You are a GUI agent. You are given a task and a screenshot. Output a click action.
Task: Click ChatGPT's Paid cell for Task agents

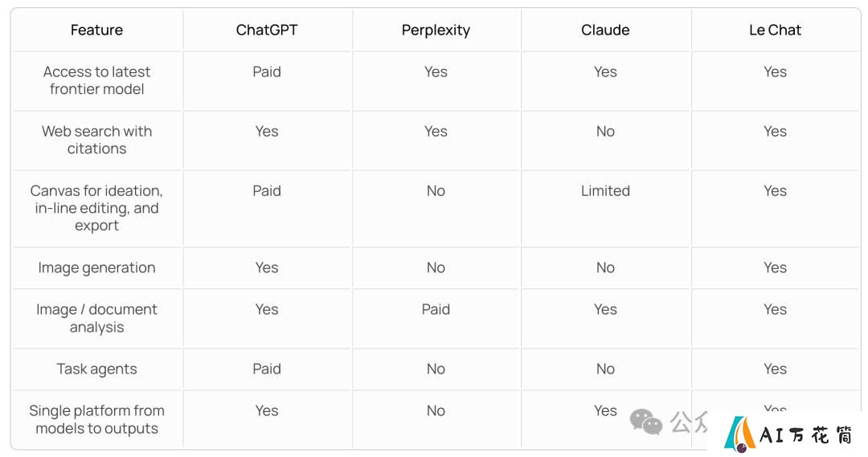point(267,369)
